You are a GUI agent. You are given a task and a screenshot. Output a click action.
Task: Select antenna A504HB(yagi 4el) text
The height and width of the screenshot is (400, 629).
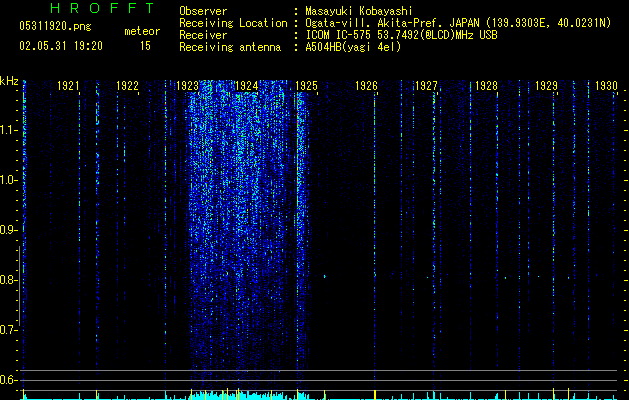(353, 47)
